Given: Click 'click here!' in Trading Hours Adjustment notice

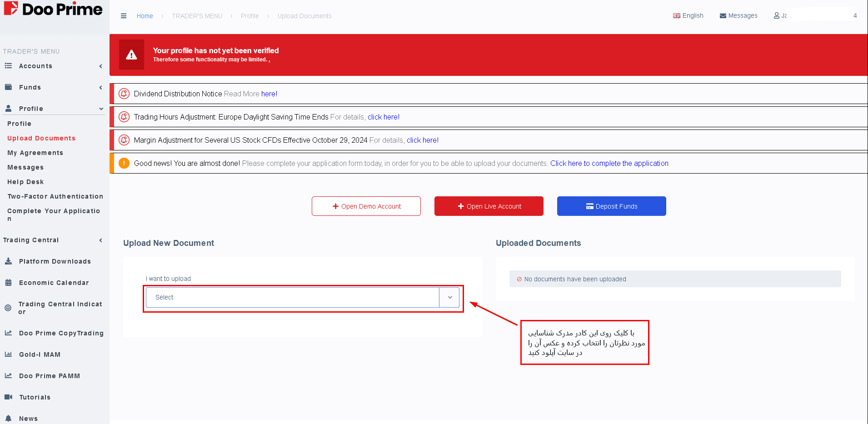Looking at the screenshot, I should [x=384, y=117].
